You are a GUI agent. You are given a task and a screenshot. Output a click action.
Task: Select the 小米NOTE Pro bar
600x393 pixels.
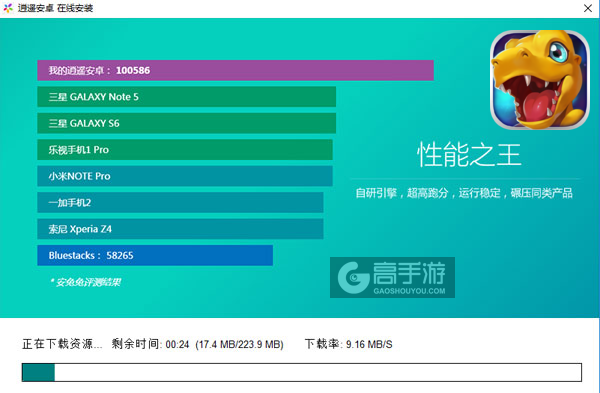(x=185, y=176)
